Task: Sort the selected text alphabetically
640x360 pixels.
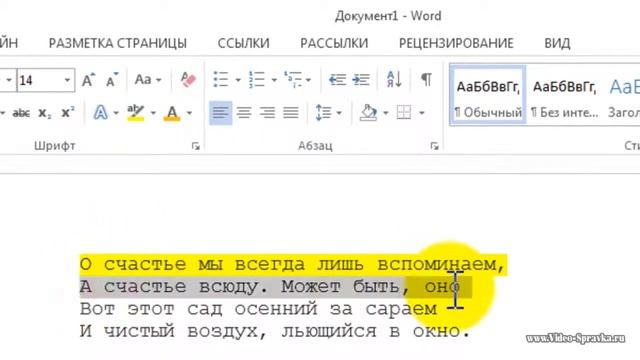Action: [x=394, y=79]
